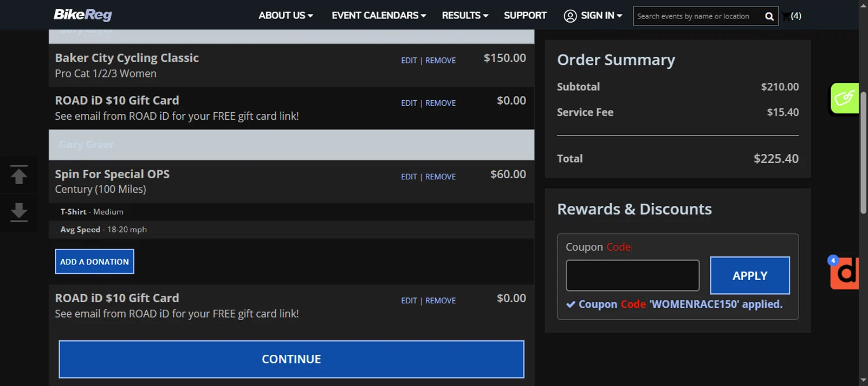Click the Coupon Code input box

[632, 275]
